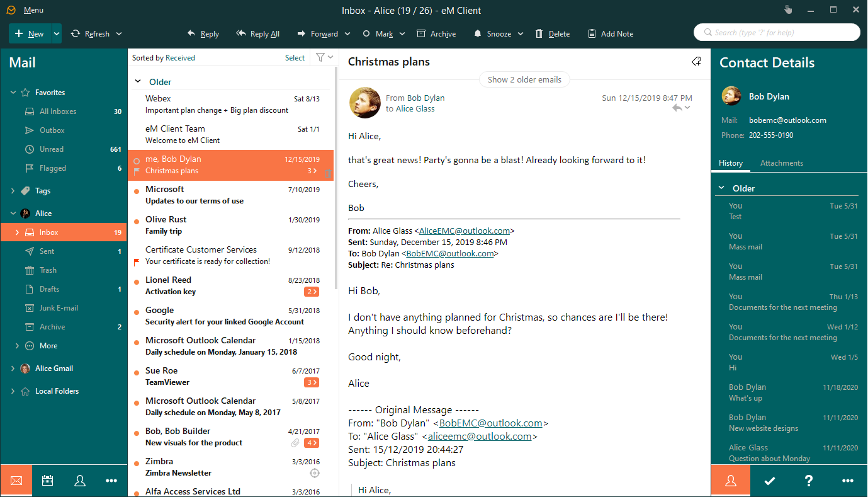This screenshot has width=868, height=497.
Task: Click Bob Dylan avatar in Contact Details
Action: click(x=731, y=96)
